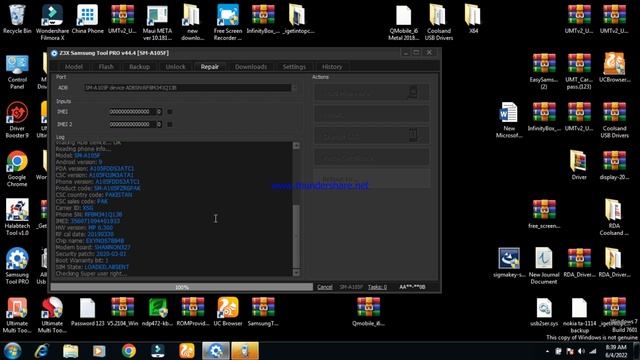Click the Tasks: 0 link
640x360 pixels.
pos(377,287)
